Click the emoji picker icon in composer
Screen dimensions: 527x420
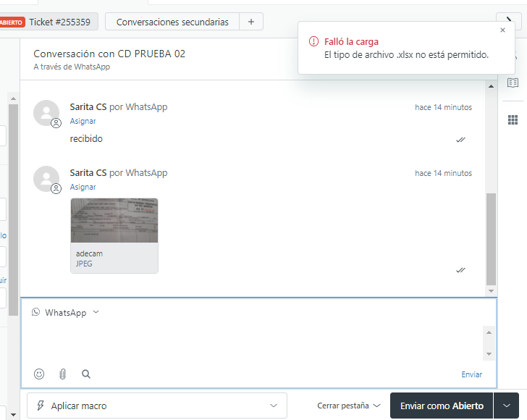39,374
